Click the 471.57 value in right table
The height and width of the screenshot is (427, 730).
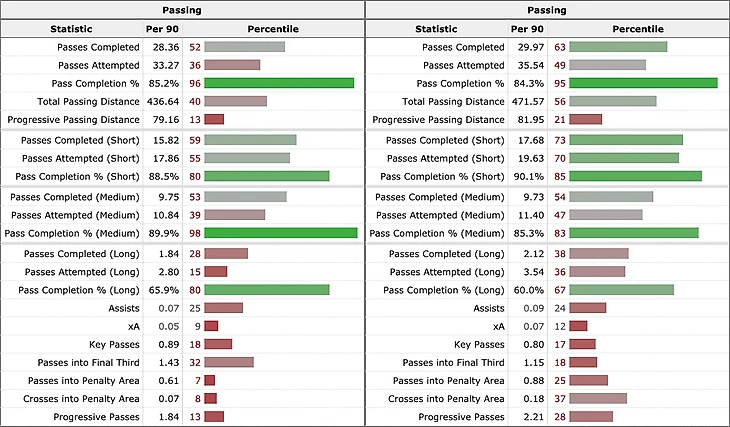pyautogui.click(x=525, y=101)
